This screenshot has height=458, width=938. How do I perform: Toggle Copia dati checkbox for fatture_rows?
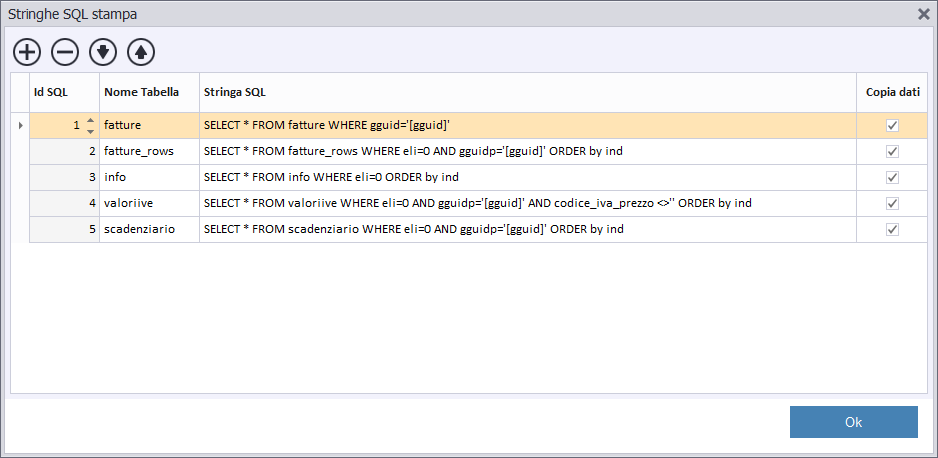[893, 152]
